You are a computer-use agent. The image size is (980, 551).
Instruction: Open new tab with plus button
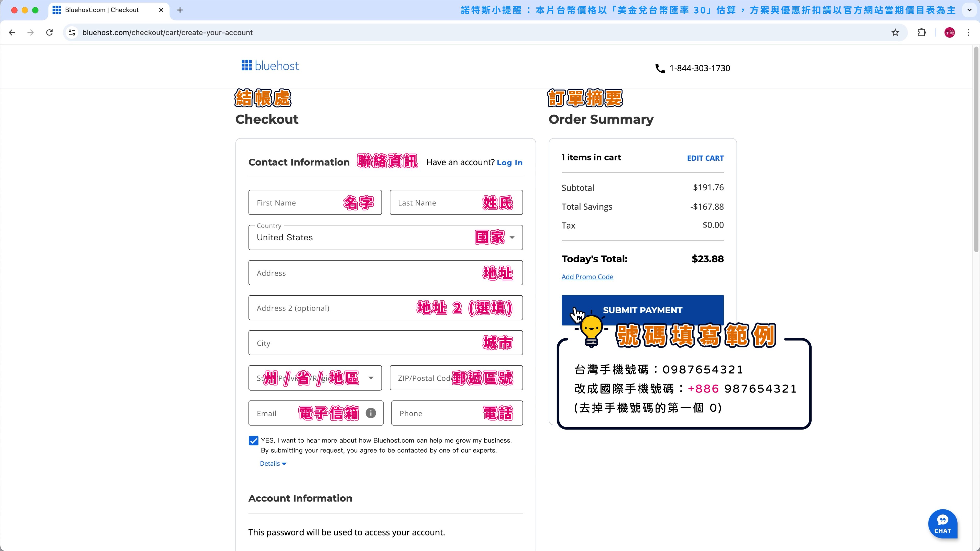pyautogui.click(x=180, y=10)
